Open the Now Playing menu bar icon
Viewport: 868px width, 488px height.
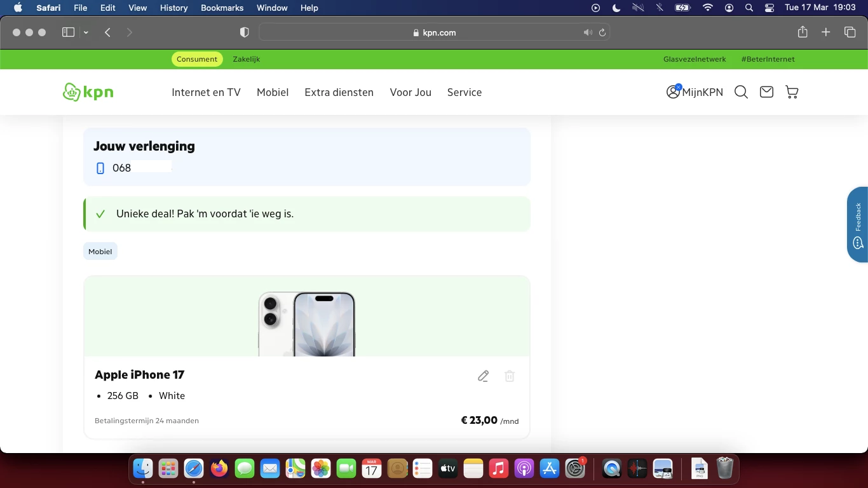[x=595, y=8]
